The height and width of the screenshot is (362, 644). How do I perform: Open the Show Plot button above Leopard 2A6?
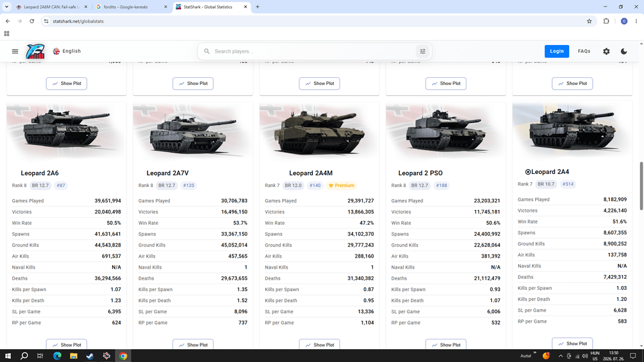click(66, 83)
